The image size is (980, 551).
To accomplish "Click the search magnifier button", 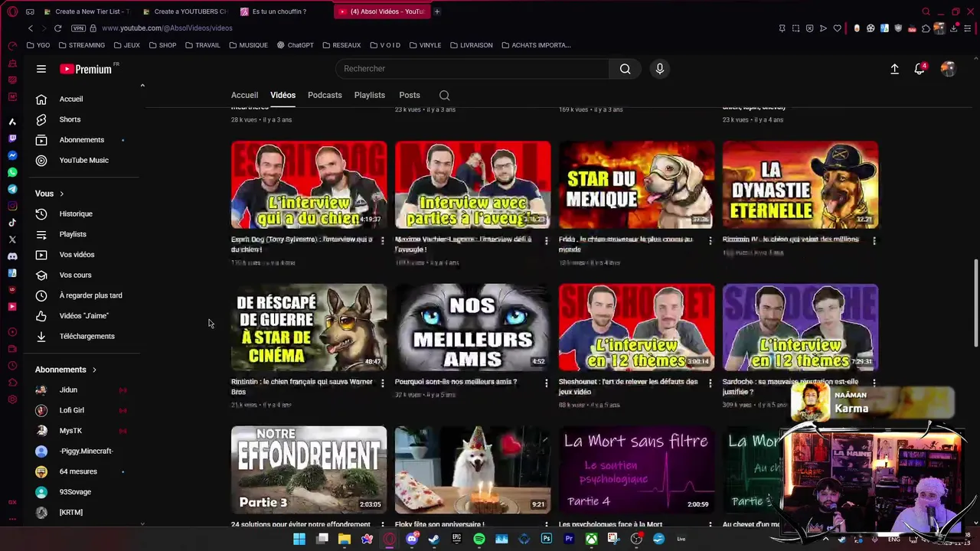I will tap(626, 69).
